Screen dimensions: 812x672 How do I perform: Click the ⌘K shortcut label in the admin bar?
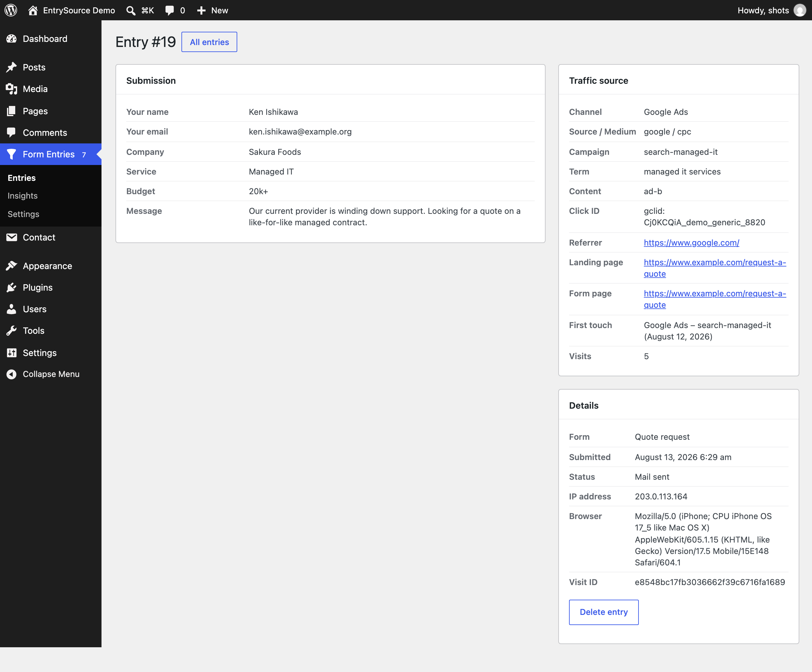tap(147, 10)
